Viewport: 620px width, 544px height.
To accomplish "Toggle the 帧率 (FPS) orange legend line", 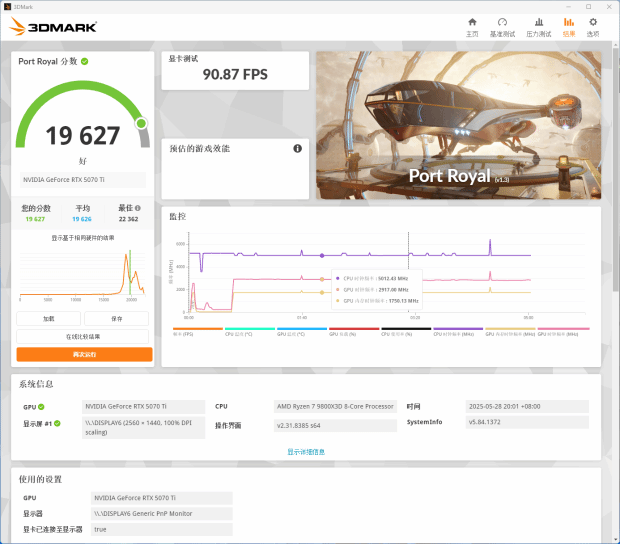I will coord(198,331).
